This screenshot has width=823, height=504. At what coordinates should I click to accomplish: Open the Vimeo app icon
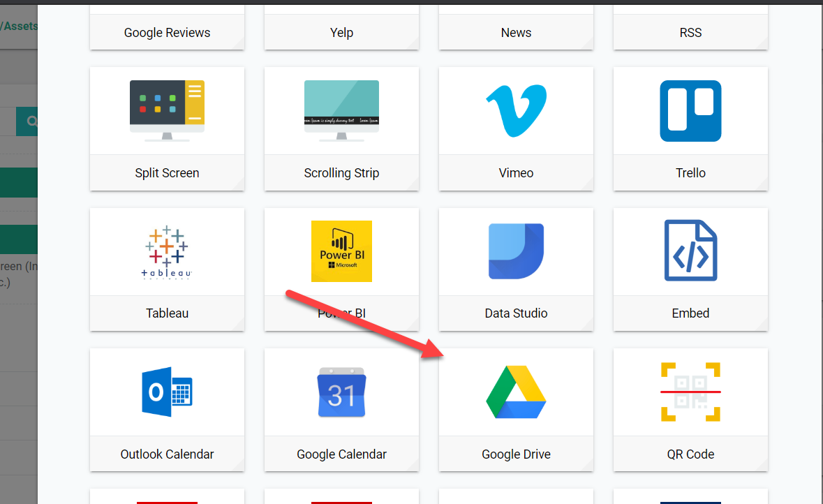[517, 111]
